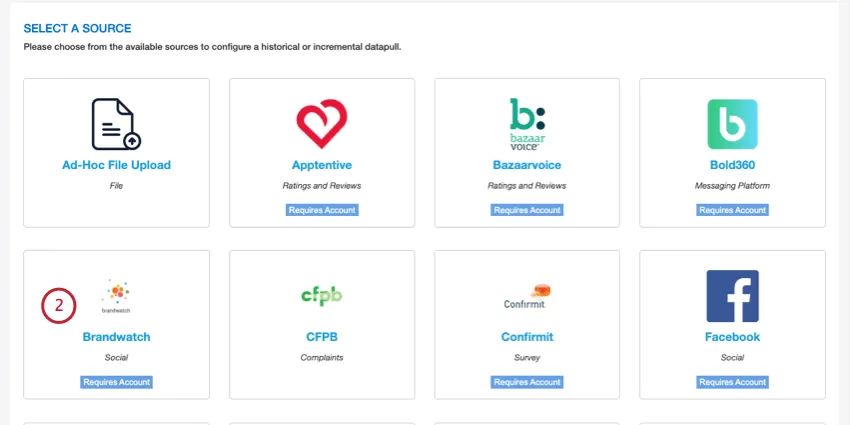Select the Brandwatch source title

click(x=116, y=337)
